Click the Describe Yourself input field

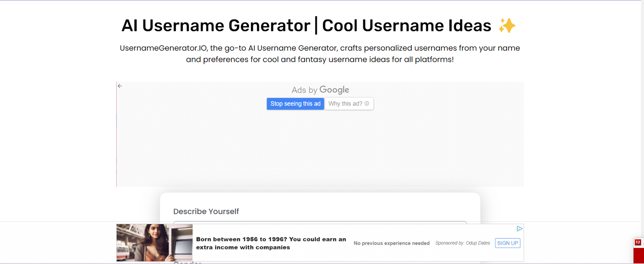(320, 222)
